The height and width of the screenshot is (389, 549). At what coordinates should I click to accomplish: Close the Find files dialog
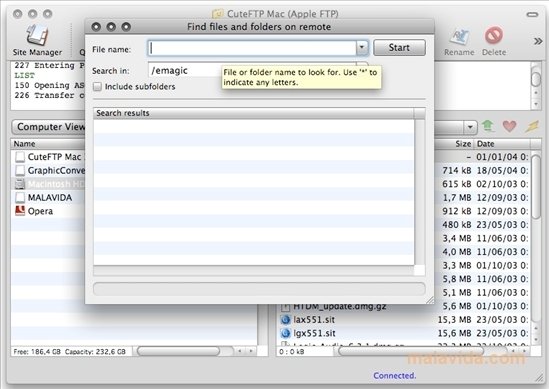(x=96, y=27)
